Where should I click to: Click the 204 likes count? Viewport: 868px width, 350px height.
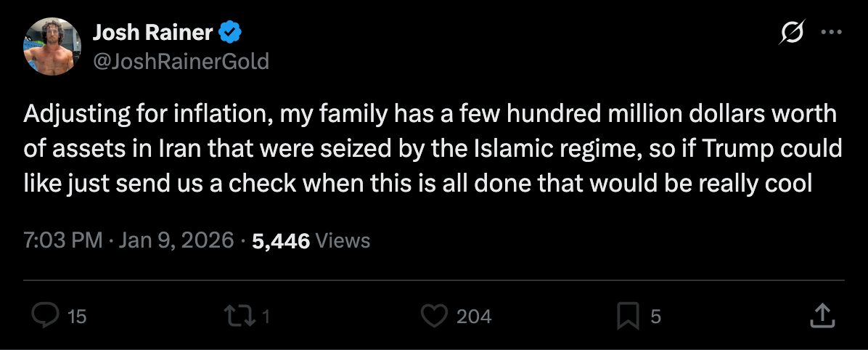pos(474,317)
